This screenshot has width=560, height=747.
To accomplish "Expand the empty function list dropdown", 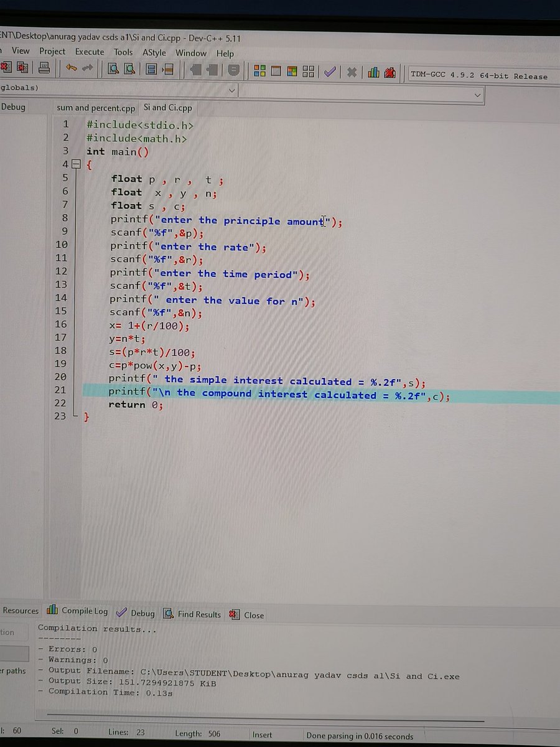I will (x=477, y=95).
